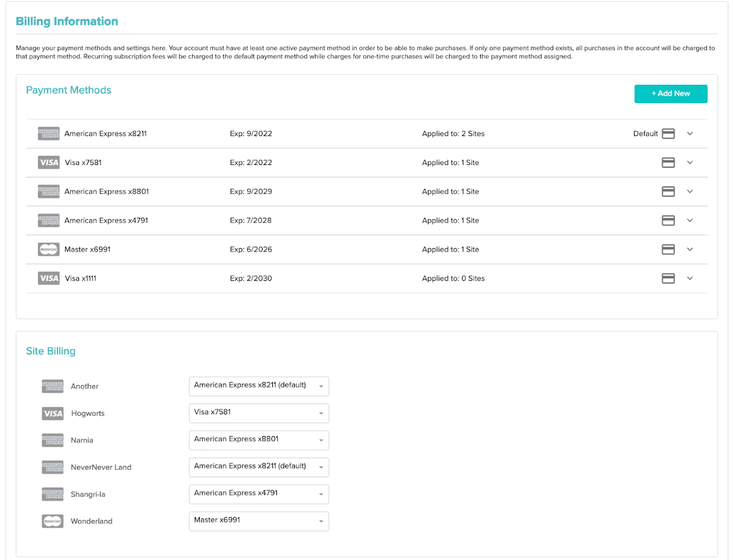Image resolution: width=733 pixels, height=560 pixels.
Task: Expand the American Express x8211 row chevron
Action: [690, 133]
